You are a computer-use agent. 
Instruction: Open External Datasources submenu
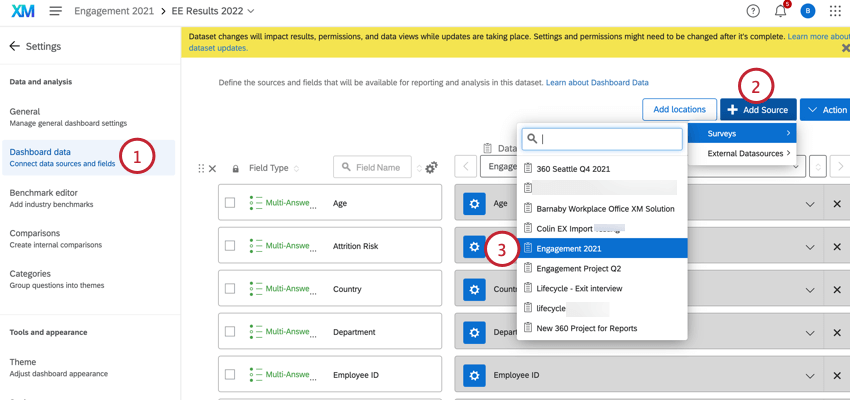coord(748,154)
